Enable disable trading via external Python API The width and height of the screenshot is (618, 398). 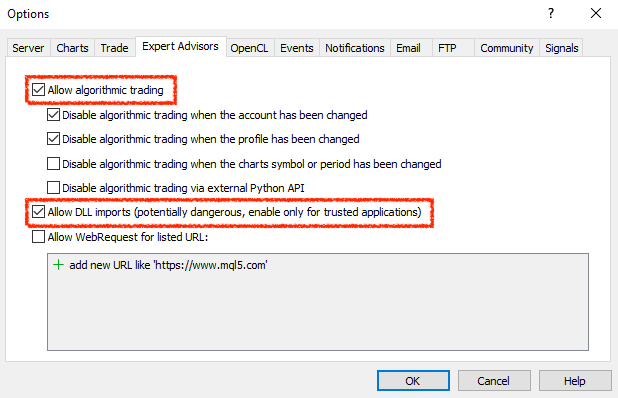[x=53, y=188]
